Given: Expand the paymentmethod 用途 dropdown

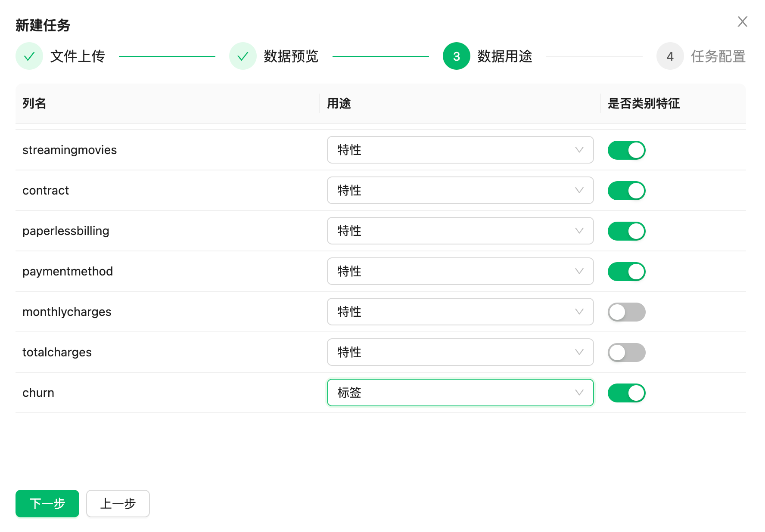Looking at the screenshot, I should point(460,271).
